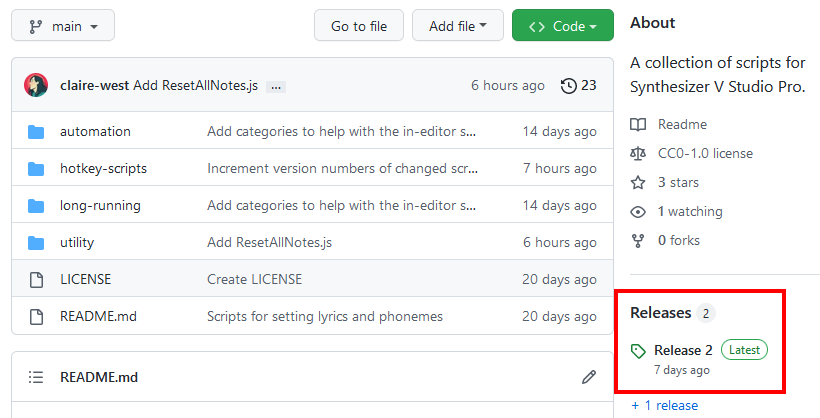820x418 pixels.
Task: Expand commit message ellipsis button
Action: pyautogui.click(x=276, y=87)
